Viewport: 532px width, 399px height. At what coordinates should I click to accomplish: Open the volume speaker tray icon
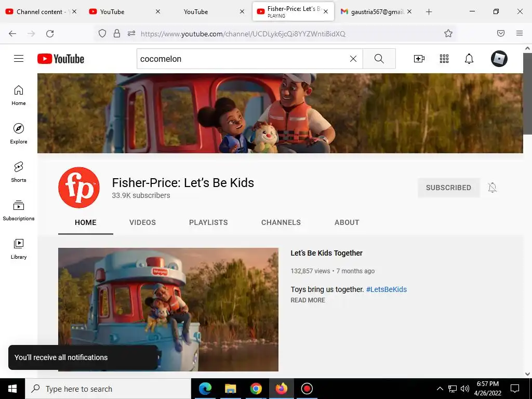(x=465, y=389)
